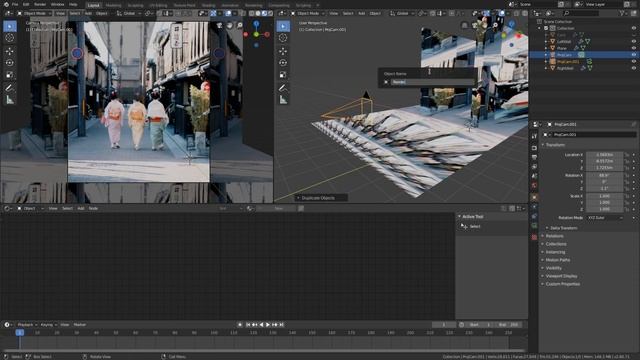Expand the Custom Properties panel
Screen dimensions: 640x360
pos(561,284)
